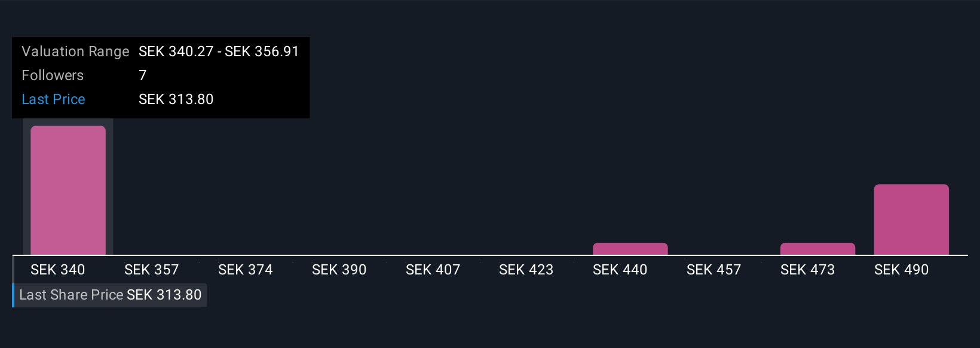Click the Followers count 7 in tooltip

pos(143,75)
